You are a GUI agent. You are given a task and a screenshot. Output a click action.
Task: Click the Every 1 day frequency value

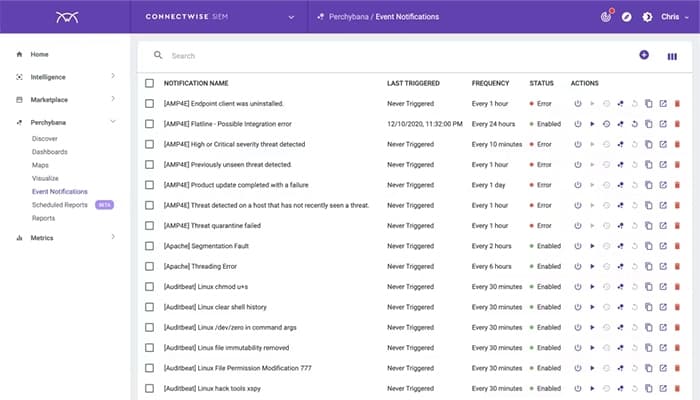point(488,185)
